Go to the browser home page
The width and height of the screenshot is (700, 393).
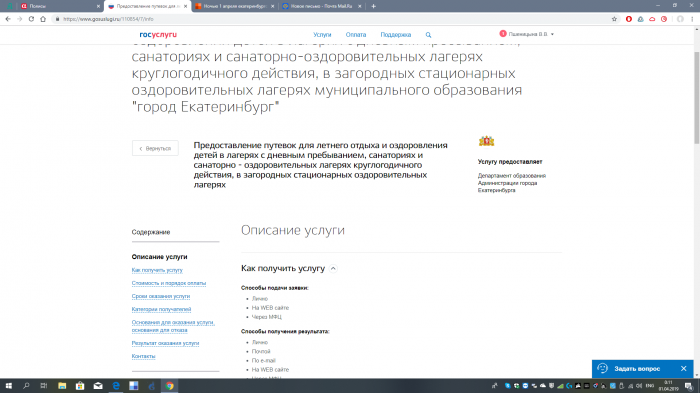(x=43, y=19)
